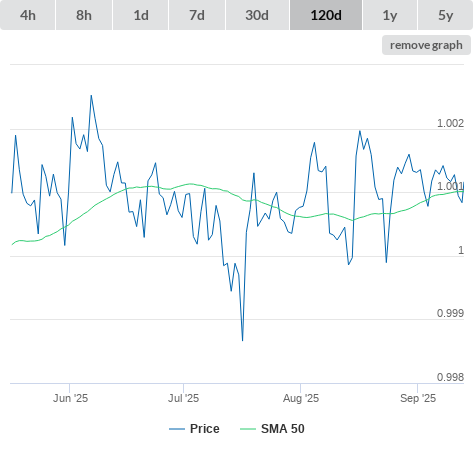The image size is (474, 455).
Task: Choose the 1d range tab
Action: point(141,15)
